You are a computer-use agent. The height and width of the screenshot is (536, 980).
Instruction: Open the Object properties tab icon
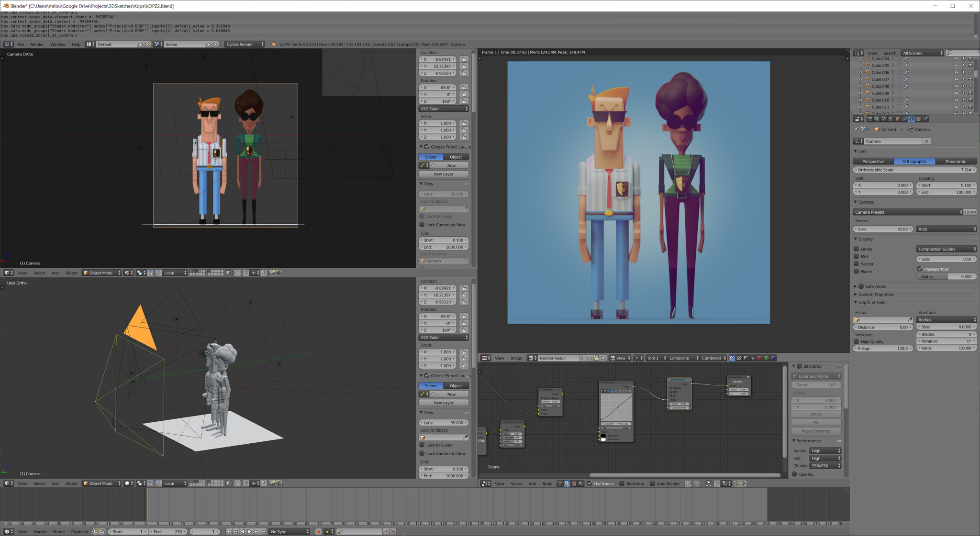point(897,119)
